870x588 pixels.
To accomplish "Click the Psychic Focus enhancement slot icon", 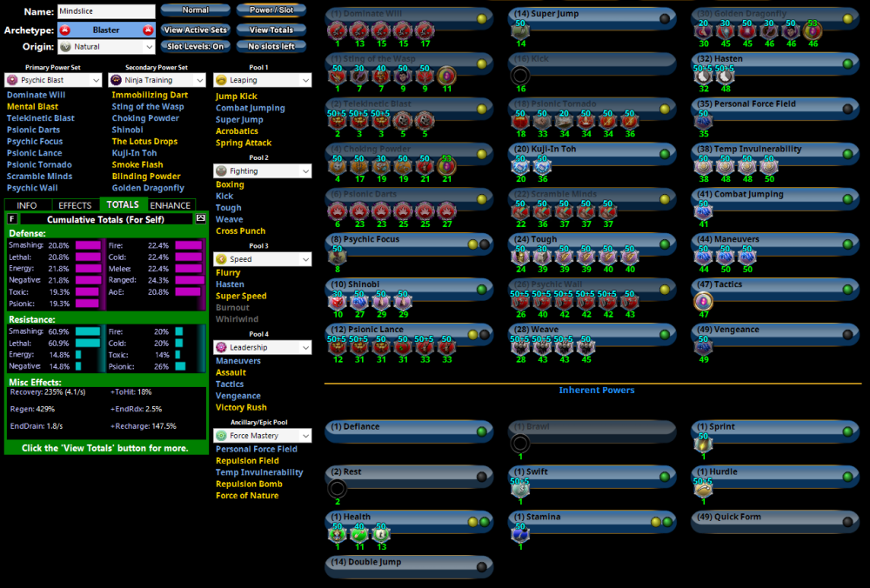I will tap(338, 257).
